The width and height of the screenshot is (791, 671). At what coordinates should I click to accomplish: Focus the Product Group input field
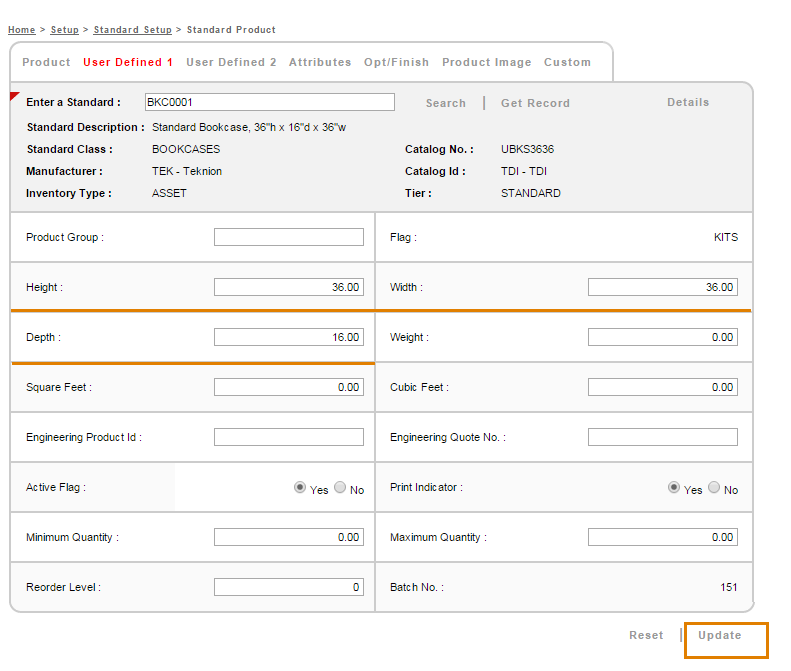[289, 237]
